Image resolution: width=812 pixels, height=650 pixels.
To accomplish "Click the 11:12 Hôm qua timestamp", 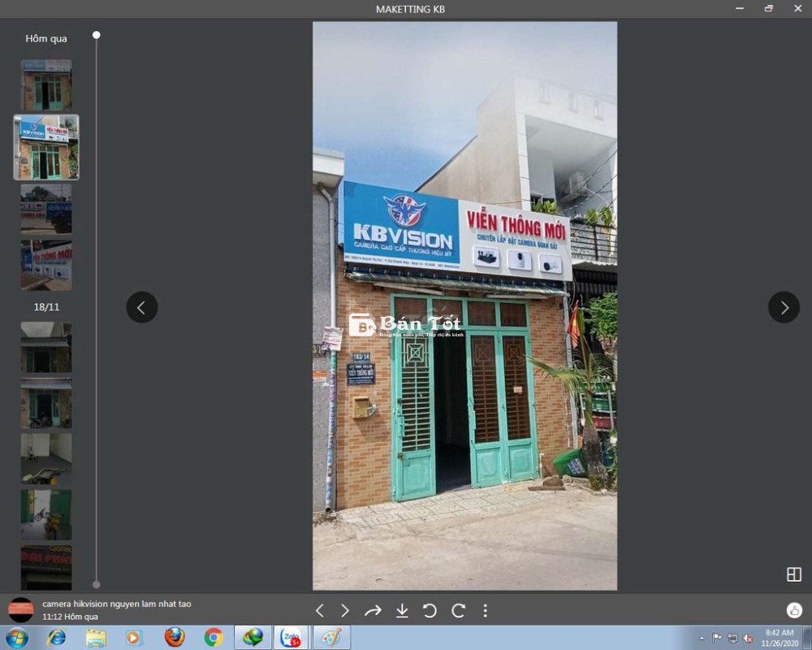I will pyautogui.click(x=70, y=617).
